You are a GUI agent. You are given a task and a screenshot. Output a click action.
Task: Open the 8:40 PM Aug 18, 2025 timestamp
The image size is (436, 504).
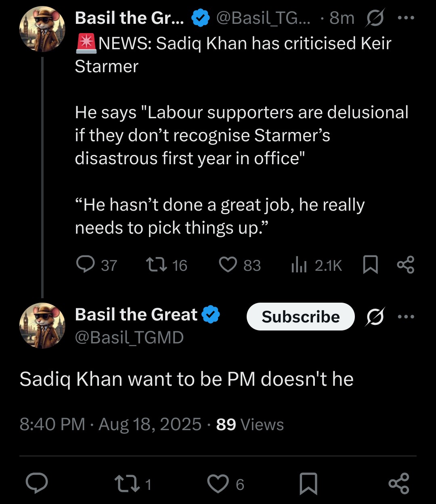pyautogui.click(x=110, y=424)
